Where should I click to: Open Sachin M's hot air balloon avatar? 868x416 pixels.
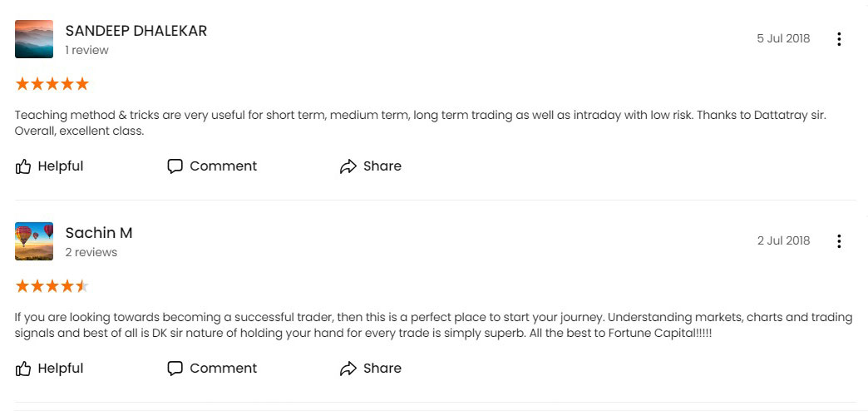tap(34, 241)
